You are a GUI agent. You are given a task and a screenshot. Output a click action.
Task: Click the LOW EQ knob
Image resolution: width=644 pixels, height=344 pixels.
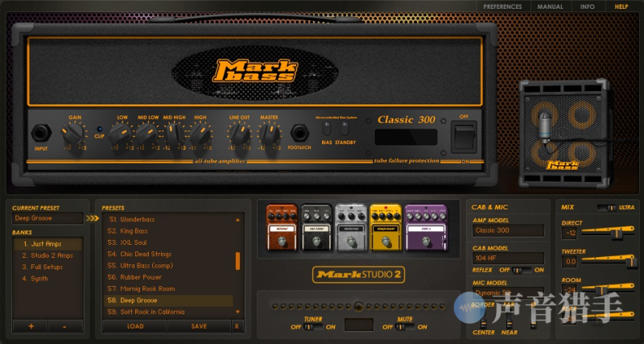click(x=120, y=134)
